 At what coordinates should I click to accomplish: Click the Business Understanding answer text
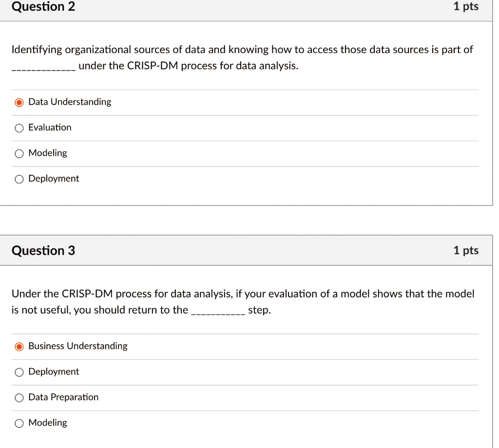coord(77,346)
